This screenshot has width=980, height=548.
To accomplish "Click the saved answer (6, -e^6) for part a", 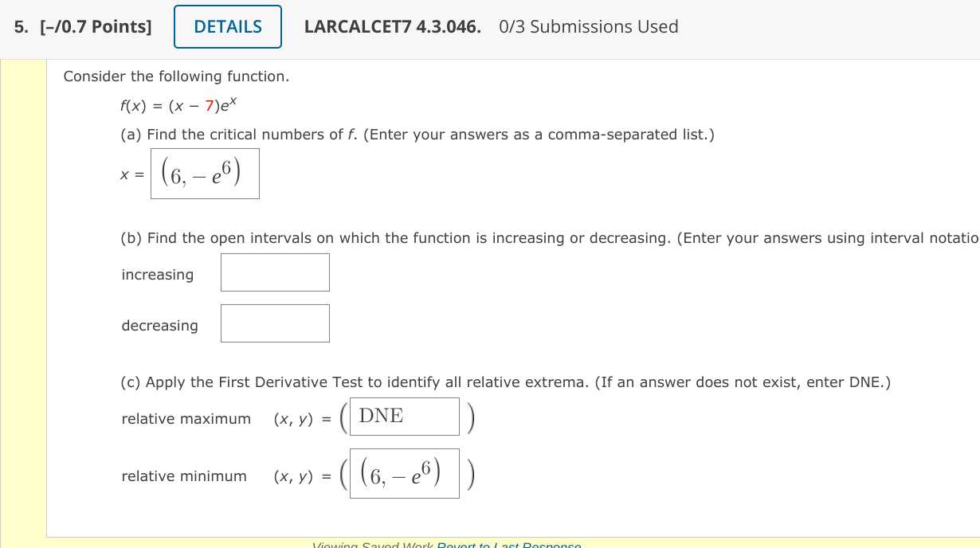I will 205,174.
